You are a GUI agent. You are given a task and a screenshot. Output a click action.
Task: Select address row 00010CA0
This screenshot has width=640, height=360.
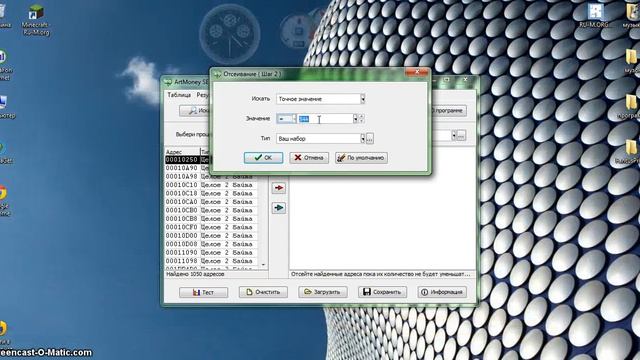pos(211,202)
